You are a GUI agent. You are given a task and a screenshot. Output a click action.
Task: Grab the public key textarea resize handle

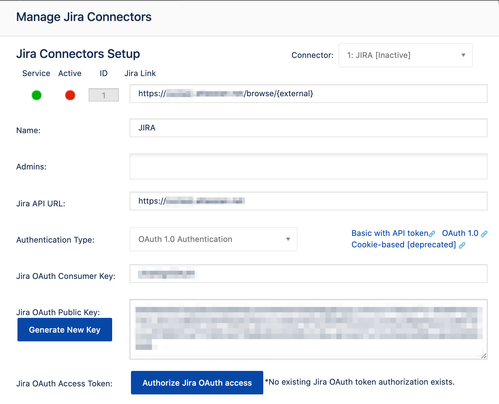point(484,356)
